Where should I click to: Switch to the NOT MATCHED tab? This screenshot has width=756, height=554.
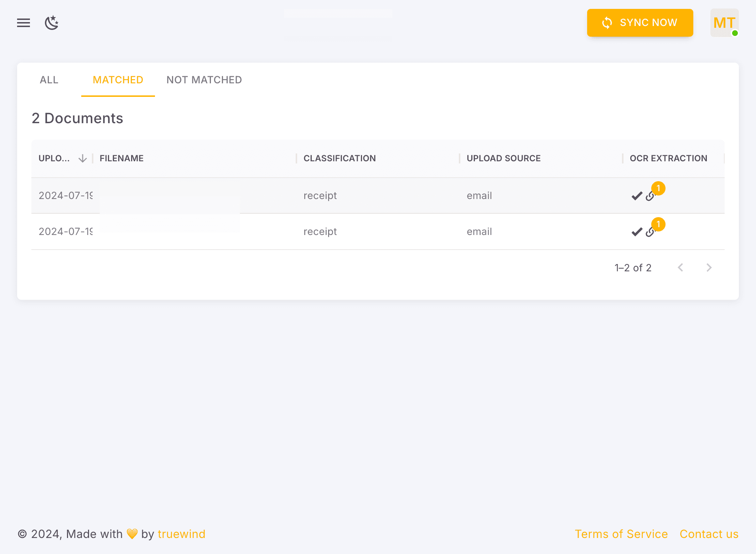click(x=204, y=80)
